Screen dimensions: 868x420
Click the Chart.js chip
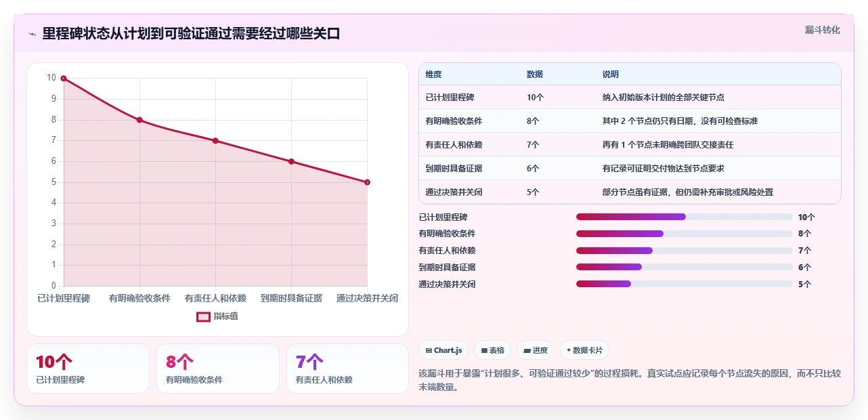pyautogui.click(x=444, y=350)
